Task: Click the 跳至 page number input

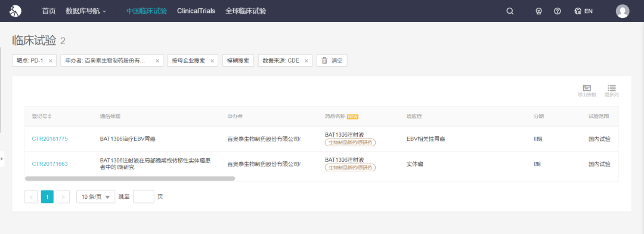Action: click(144, 196)
